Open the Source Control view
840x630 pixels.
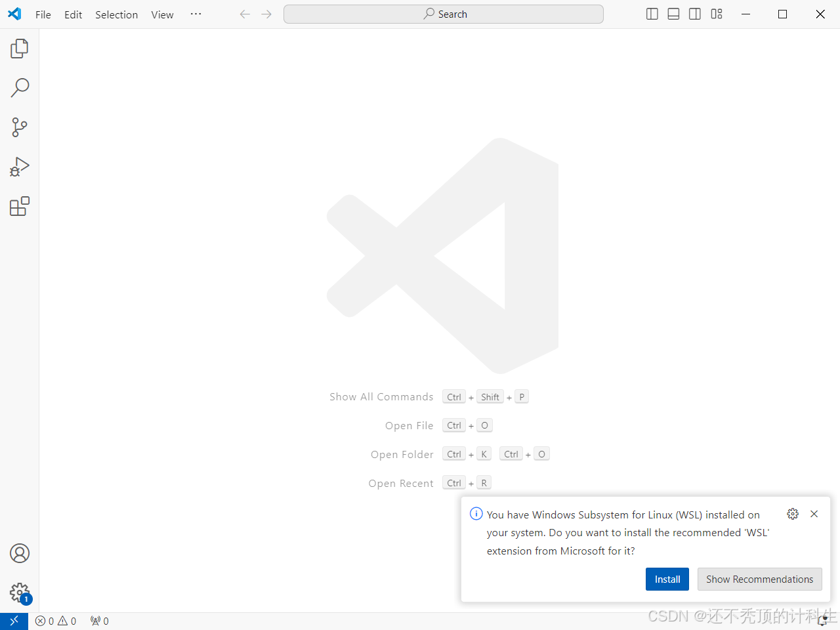click(x=20, y=127)
